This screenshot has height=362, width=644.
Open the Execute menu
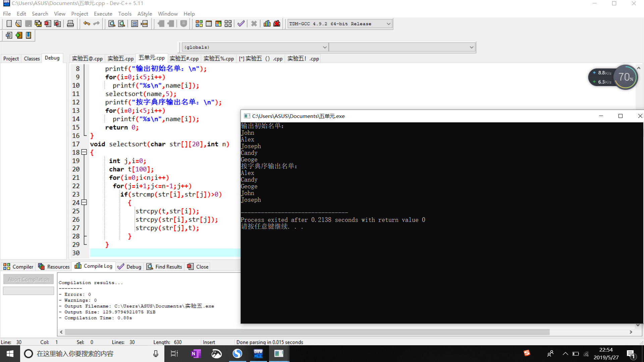pyautogui.click(x=103, y=14)
